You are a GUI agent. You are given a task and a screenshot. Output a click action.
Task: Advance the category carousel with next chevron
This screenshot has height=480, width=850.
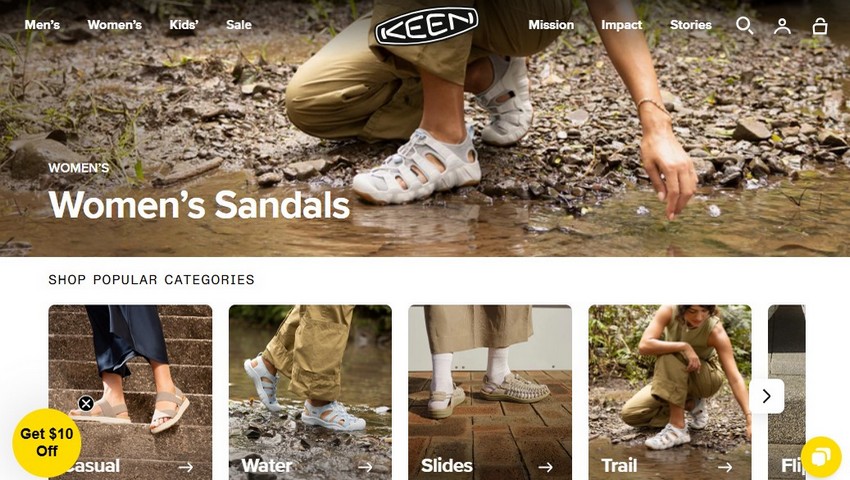tap(767, 396)
